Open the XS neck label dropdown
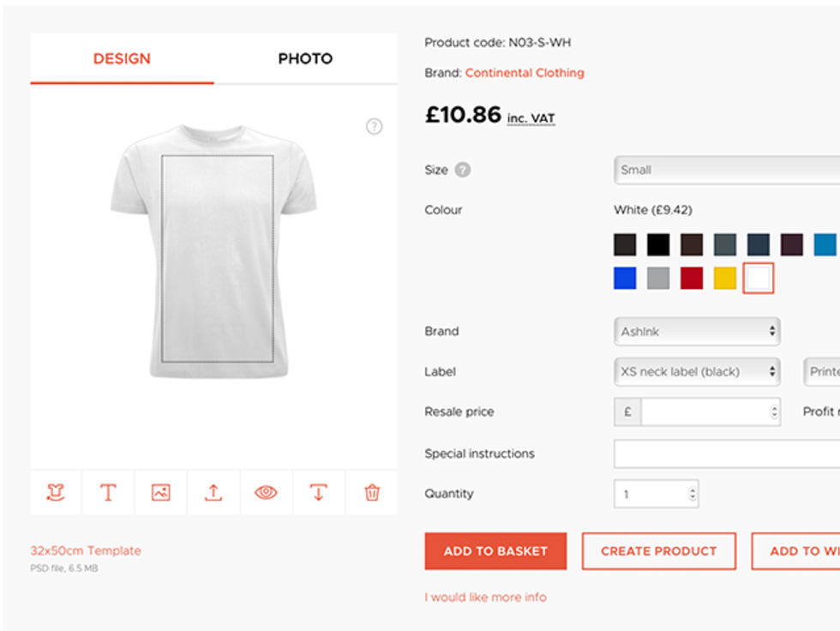The width and height of the screenshot is (840, 631). 696,371
